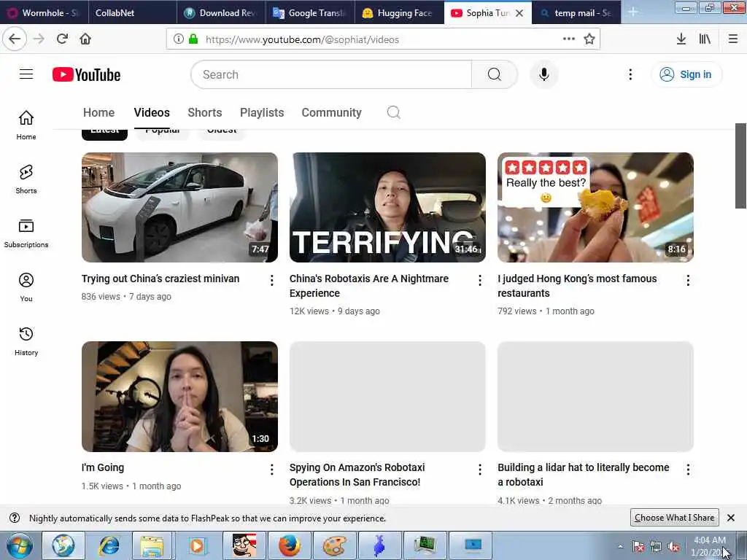Switch to the Community tab

click(332, 112)
